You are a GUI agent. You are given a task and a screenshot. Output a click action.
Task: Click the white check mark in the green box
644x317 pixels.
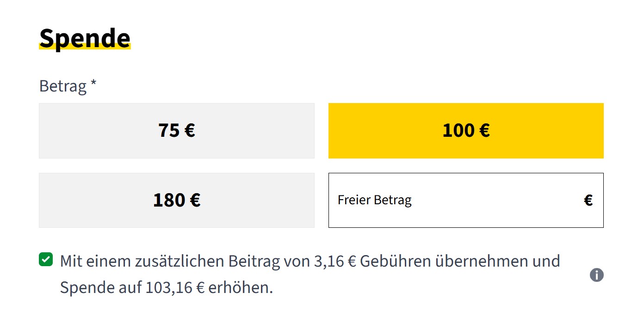(46, 259)
